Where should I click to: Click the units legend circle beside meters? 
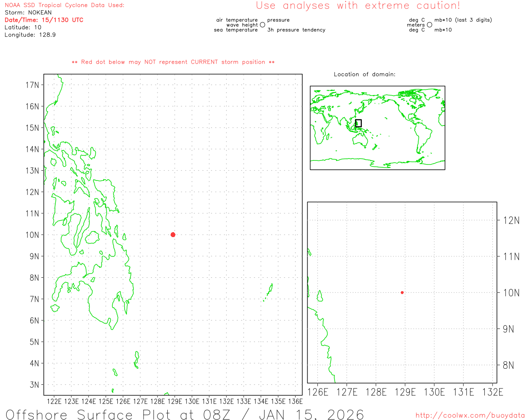pyautogui.click(x=429, y=25)
